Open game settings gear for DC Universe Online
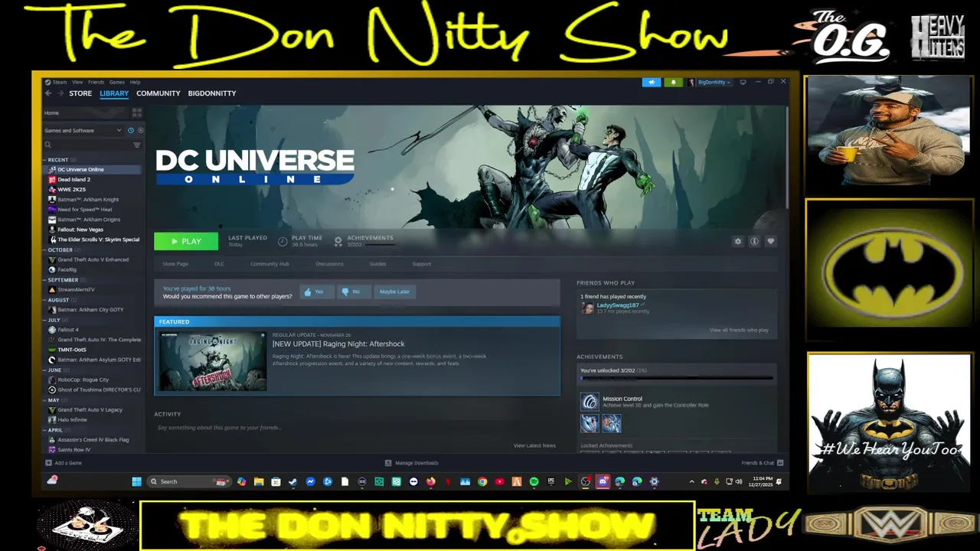The height and width of the screenshot is (551, 980). 738,241
